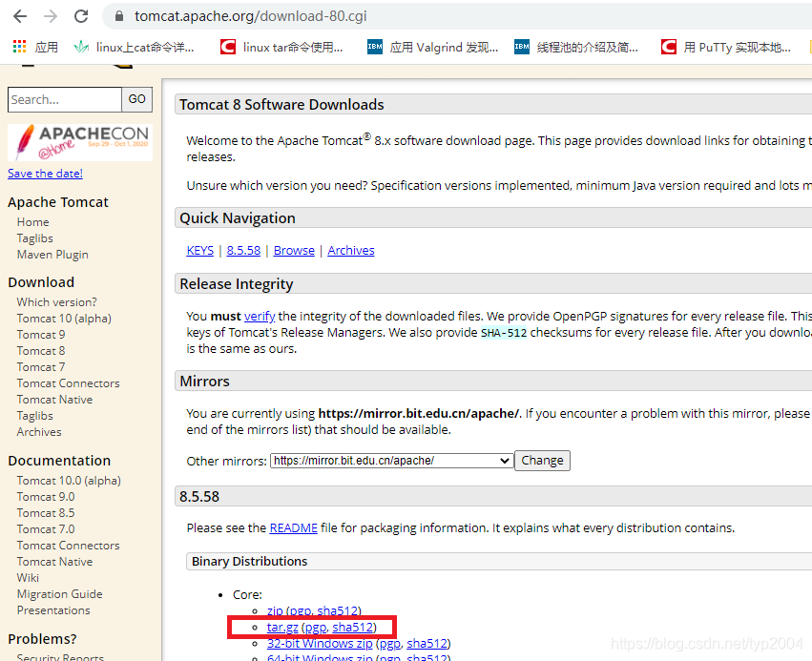Viewport: 812px width, 661px height.
Task: Open sha512 checksum for tar.gz
Action: [353, 628]
